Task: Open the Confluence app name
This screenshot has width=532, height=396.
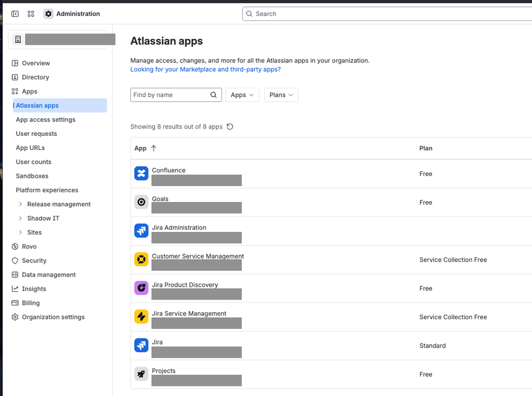Action: click(169, 170)
